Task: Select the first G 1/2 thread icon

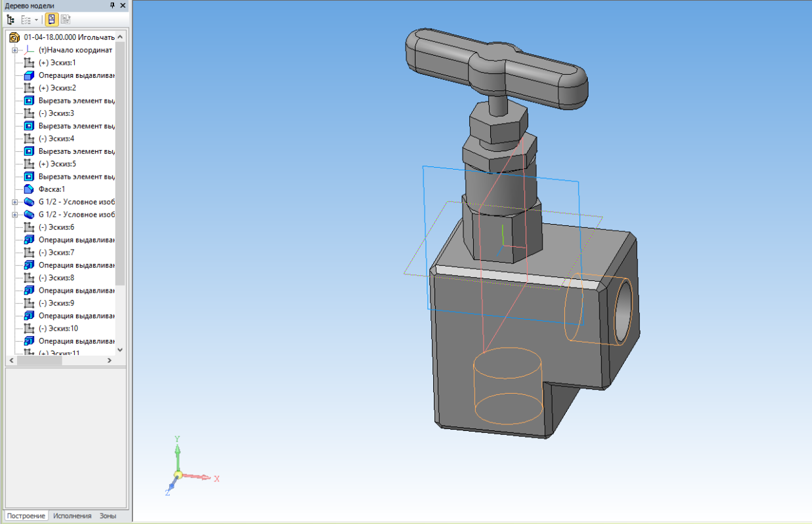Action: [28, 201]
